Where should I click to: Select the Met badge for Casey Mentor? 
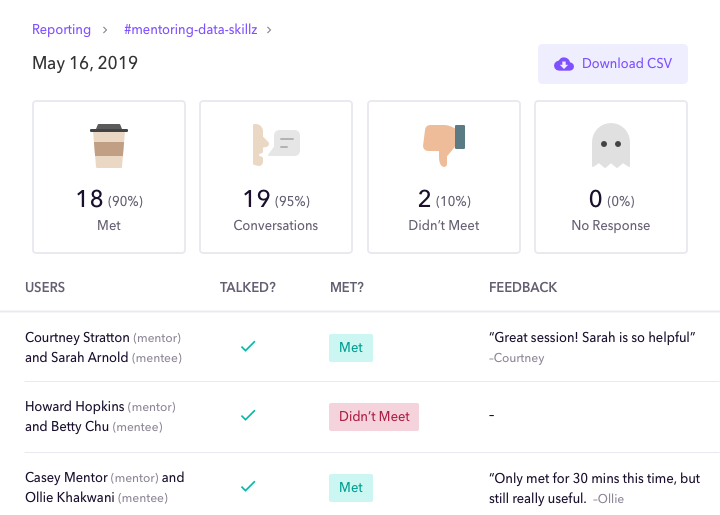point(351,487)
